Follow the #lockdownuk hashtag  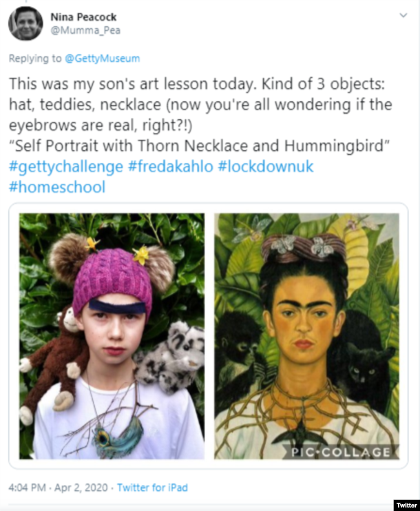(x=266, y=166)
